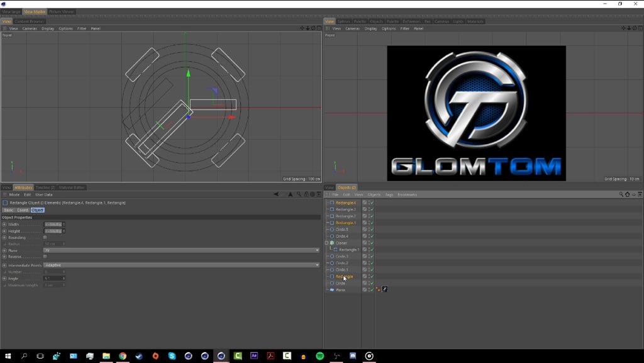Click the up arrow in Attributes manager
644x363 pixels.
point(291,194)
